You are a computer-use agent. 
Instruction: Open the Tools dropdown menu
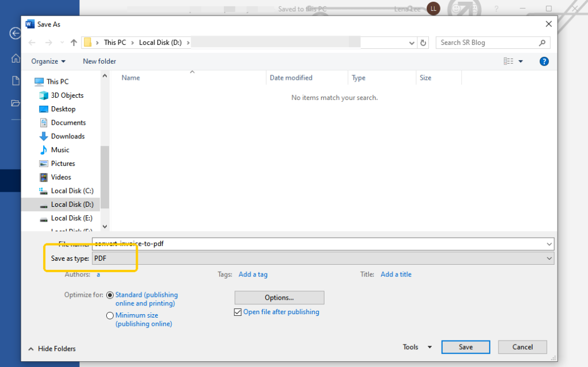[x=417, y=347]
